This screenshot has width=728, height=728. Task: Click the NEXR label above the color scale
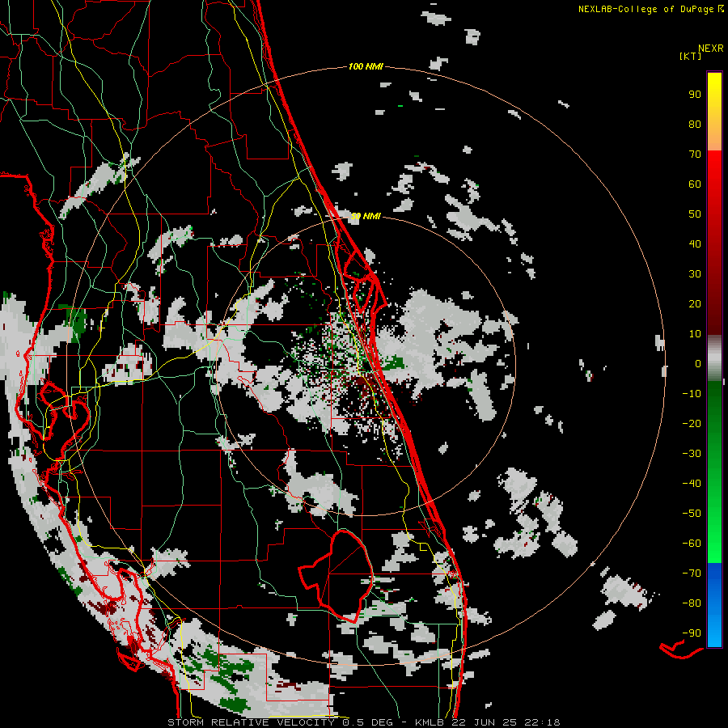coord(711,49)
